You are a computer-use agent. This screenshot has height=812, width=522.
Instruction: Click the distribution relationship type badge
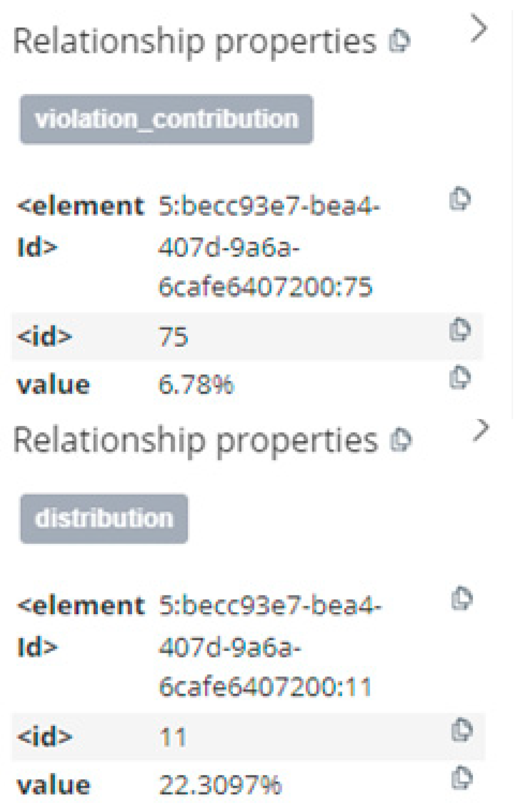click(x=104, y=518)
